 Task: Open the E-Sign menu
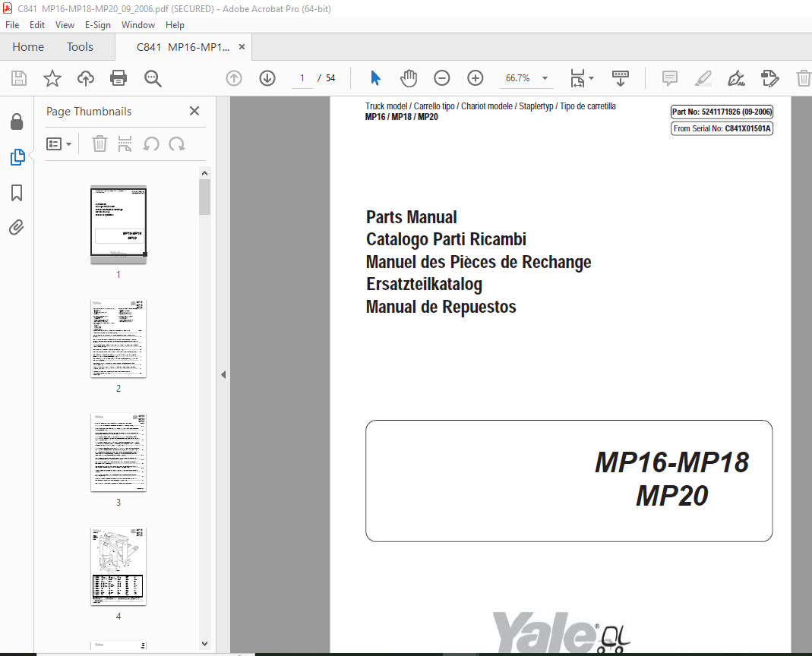98,25
